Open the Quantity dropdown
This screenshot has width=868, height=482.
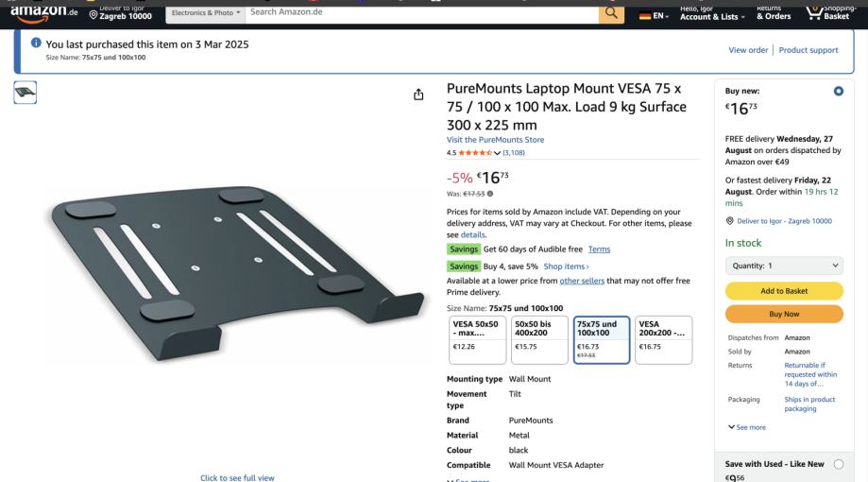point(784,266)
